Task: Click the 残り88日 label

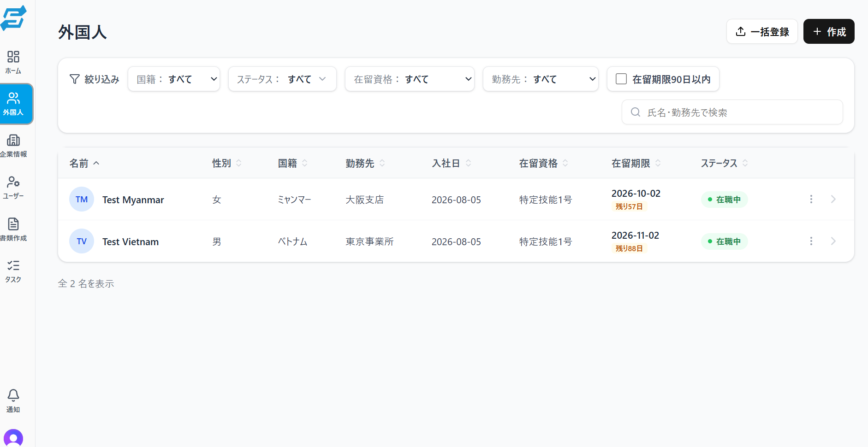Action: (629, 248)
